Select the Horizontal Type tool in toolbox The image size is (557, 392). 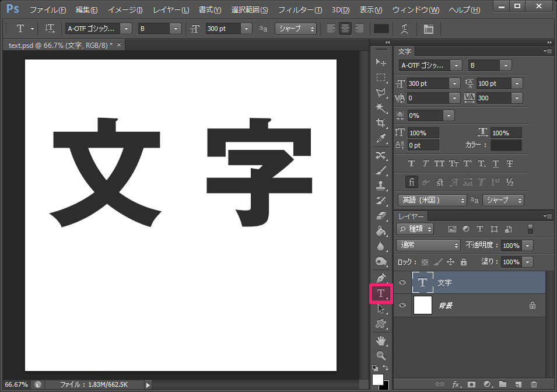pos(381,293)
